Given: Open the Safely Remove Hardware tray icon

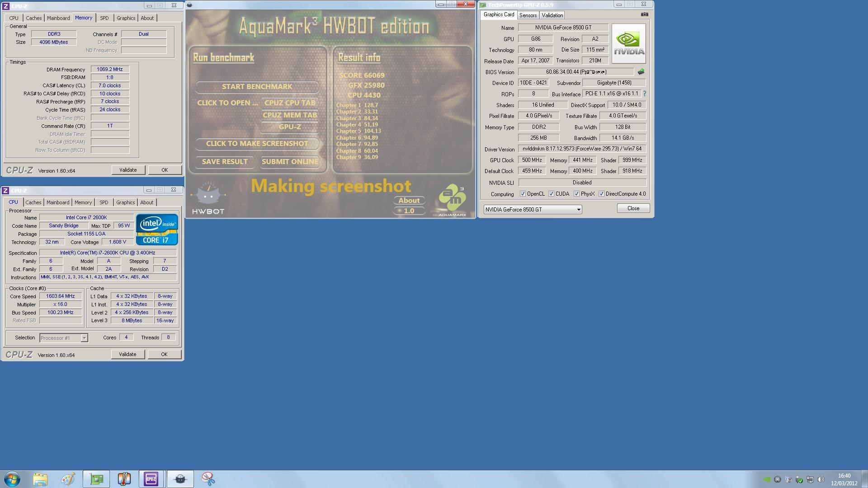Looking at the screenshot, I should pos(799,479).
